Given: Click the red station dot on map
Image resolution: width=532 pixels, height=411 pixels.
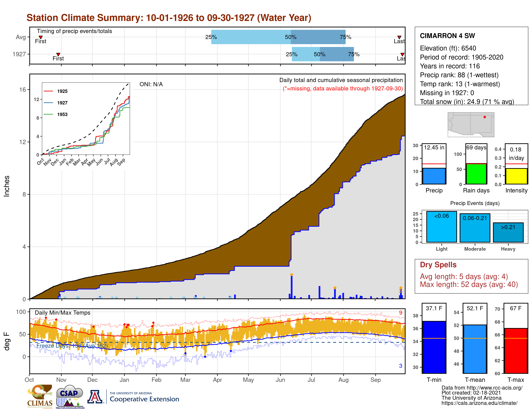Looking at the screenshot, I should 485,117.
